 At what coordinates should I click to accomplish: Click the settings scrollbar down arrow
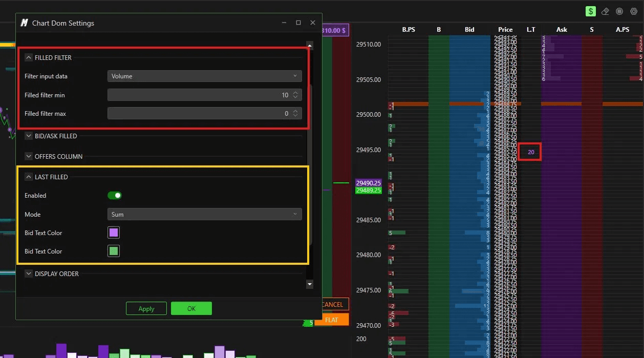coord(309,283)
